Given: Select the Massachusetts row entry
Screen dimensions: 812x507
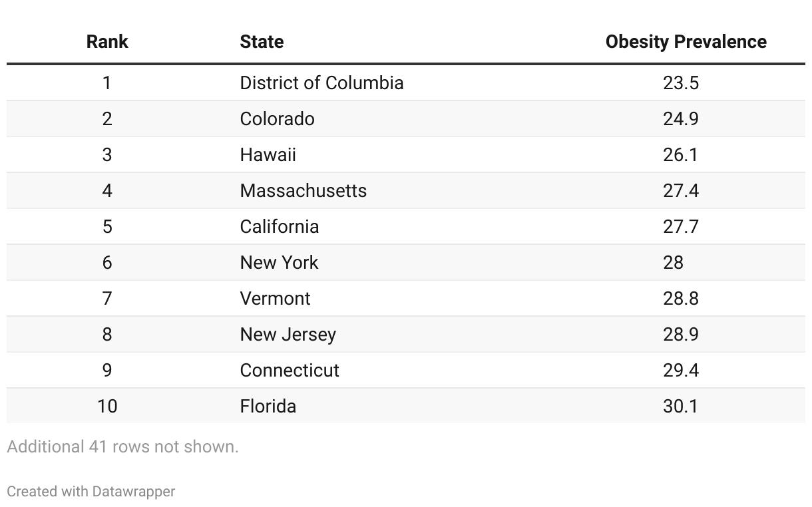Looking at the screenshot, I should coord(304,191).
